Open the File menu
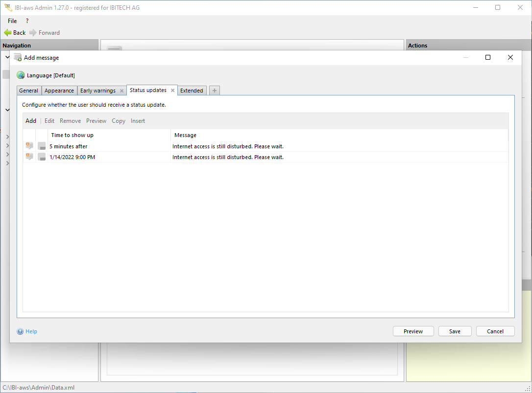 12,21
